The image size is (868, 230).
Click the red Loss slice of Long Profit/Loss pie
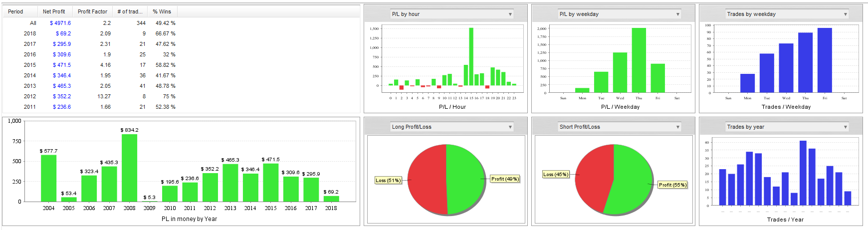427,180
